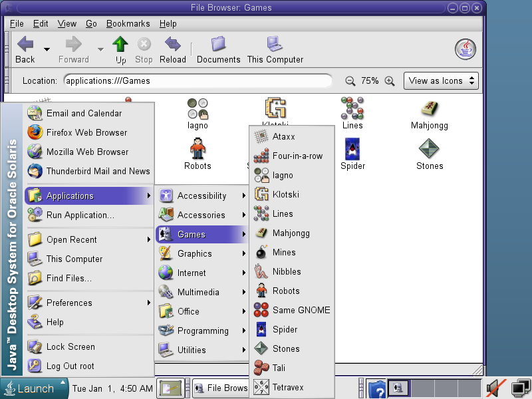The width and height of the screenshot is (532, 399).
Task: Expand the Graphics submenu
Action: click(202, 253)
